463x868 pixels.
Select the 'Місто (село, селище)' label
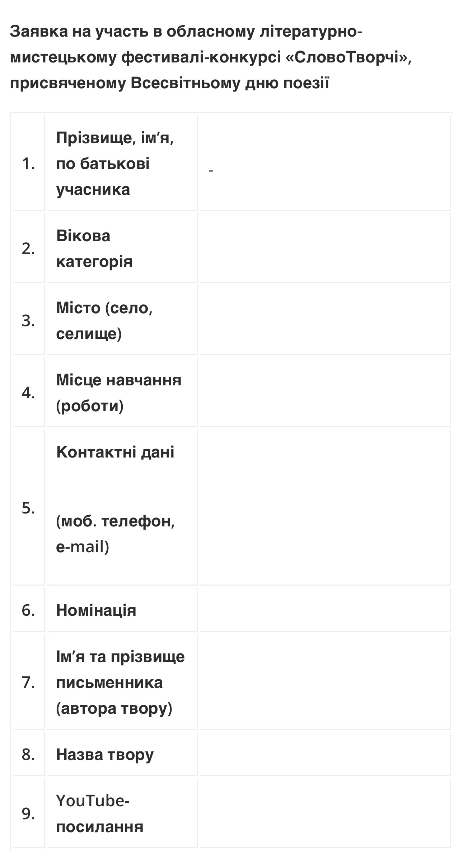(104, 320)
